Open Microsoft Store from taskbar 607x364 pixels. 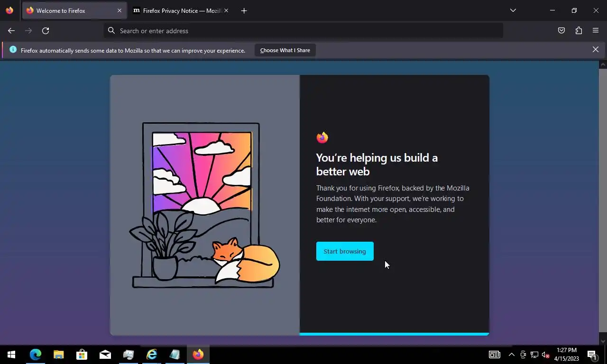click(82, 355)
